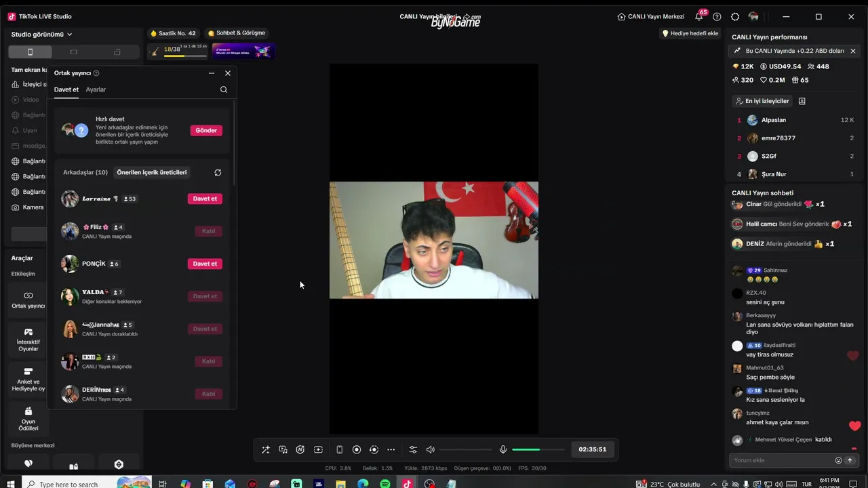Click Katıl next to Filiz
The width and height of the screenshot is (868, 488).
click(208, 231)
